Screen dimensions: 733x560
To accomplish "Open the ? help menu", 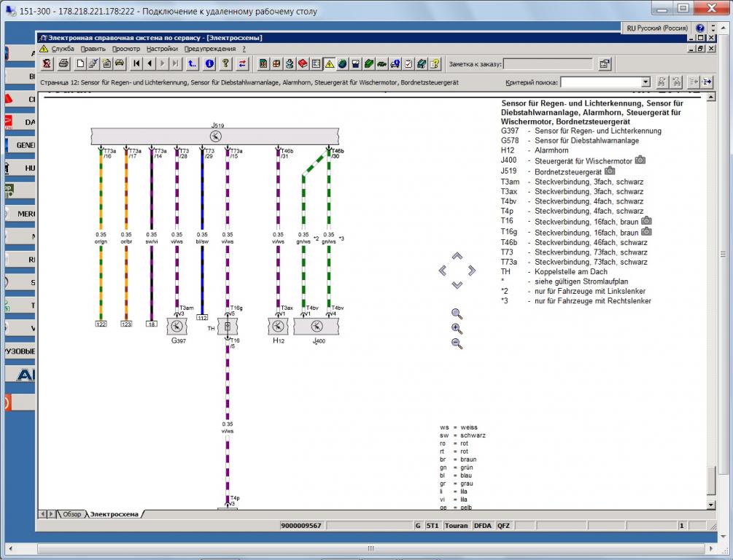I will pyautogui.click(x=244, y=49).
